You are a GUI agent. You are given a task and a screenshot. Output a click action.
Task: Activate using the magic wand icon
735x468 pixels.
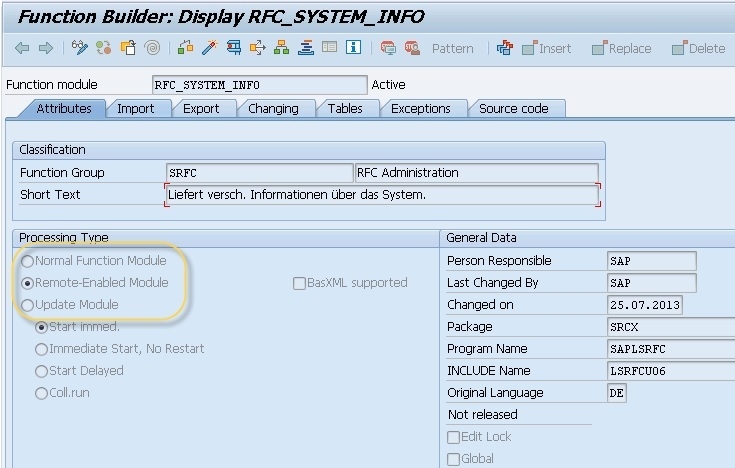[210, 47]
